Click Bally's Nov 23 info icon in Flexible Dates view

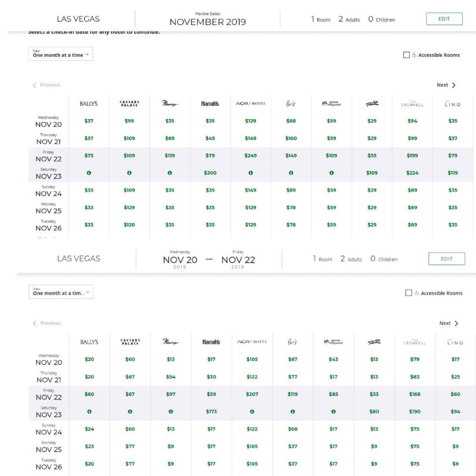[89, 173]
